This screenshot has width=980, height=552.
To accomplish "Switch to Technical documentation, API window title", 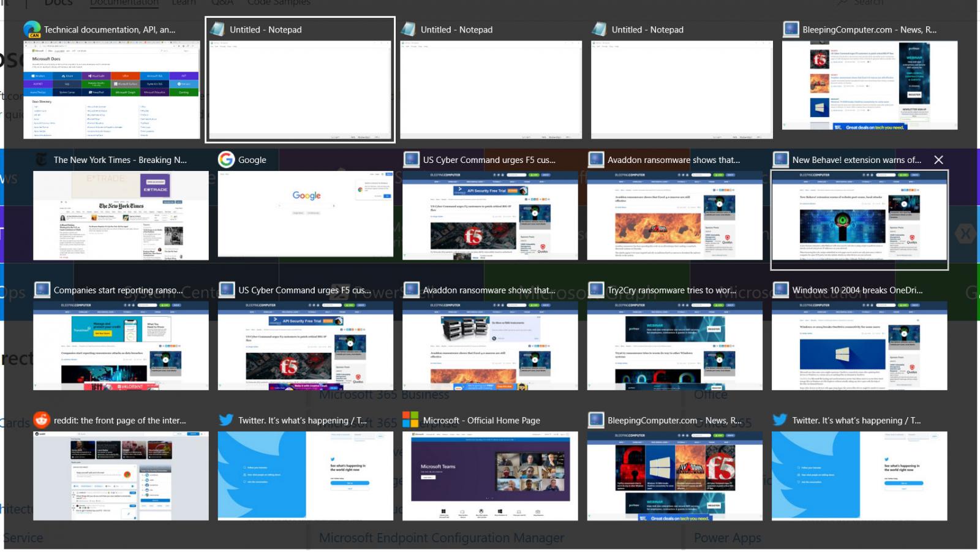I will pyautogui.click(x=110, y=29).
